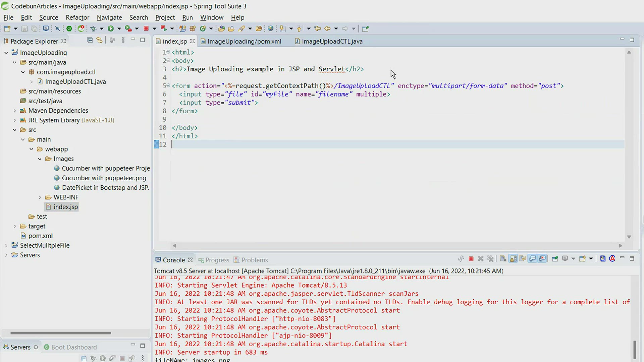Select Cucumber with puppeteer.png file
The image size is (644, 362).
click(100, 178)
